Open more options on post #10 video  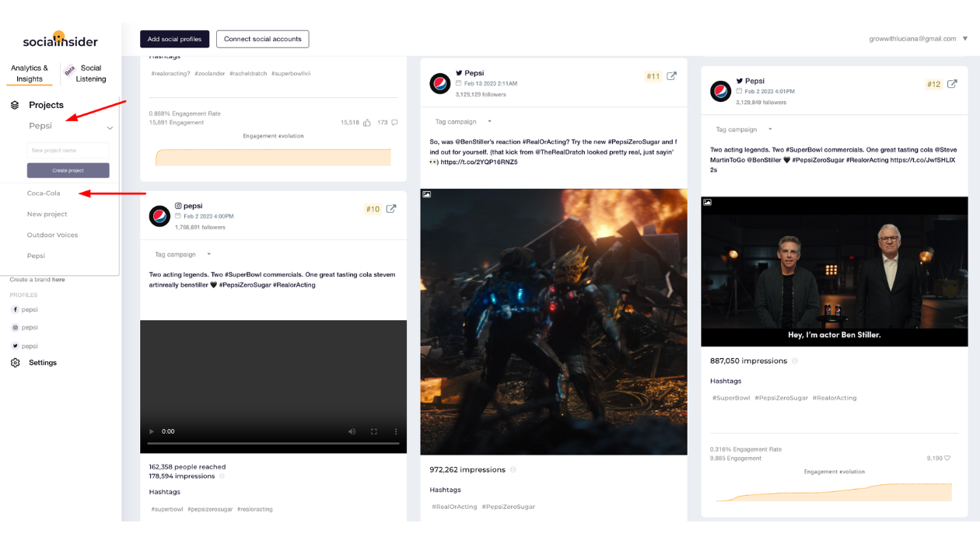pos(396,431)
